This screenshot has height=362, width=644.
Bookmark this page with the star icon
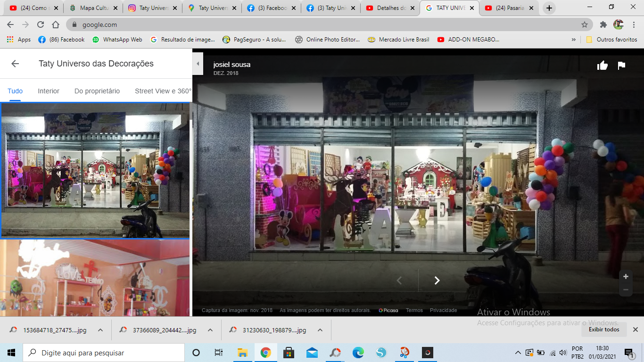coord(585,25)
